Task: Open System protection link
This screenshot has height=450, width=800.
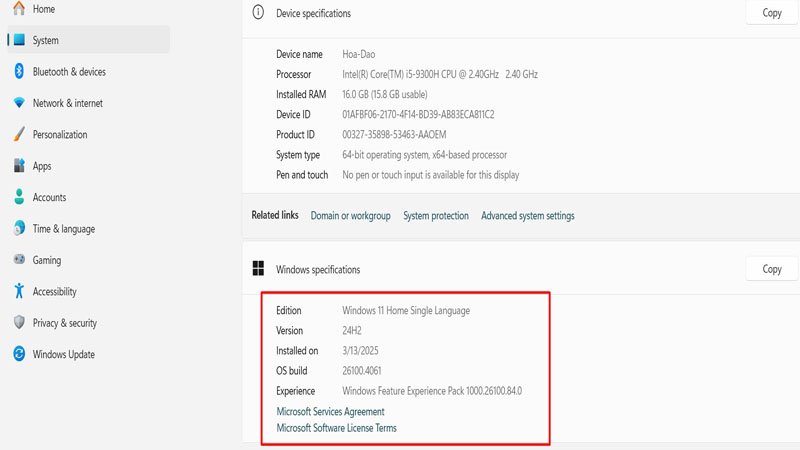Action: (x=436, y=216)
